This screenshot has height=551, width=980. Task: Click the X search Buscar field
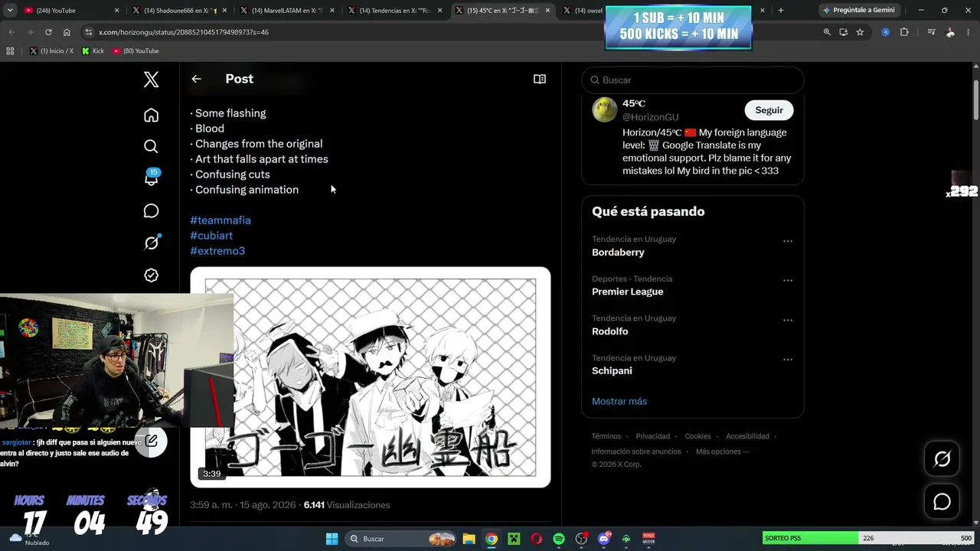(x=693, y=80)
